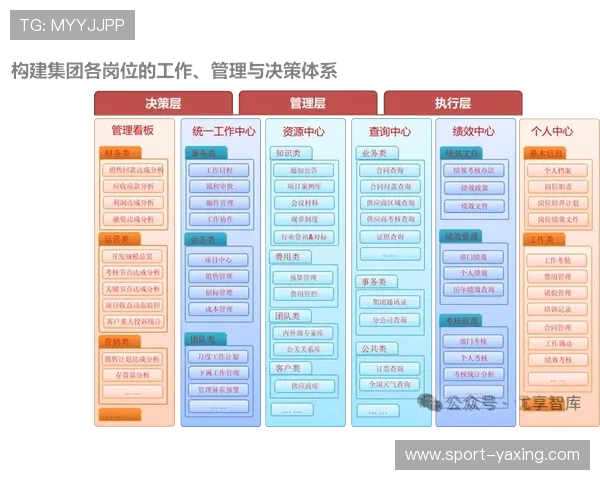This screenshot has width=600, height=480.
Task: Open 管理异常预警 item
Action: [218, 390]
